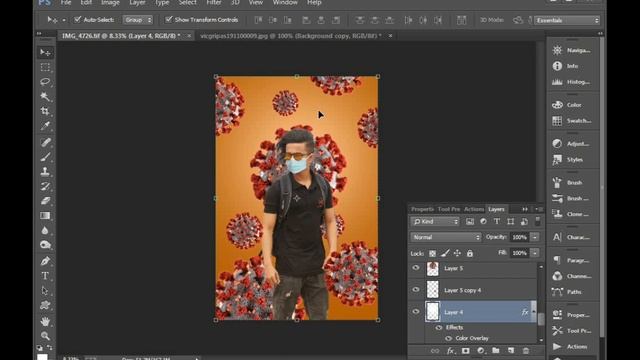Viewport: 640px width, 360px height.
Task: Create a new group folder
Action: coord(496,351)
